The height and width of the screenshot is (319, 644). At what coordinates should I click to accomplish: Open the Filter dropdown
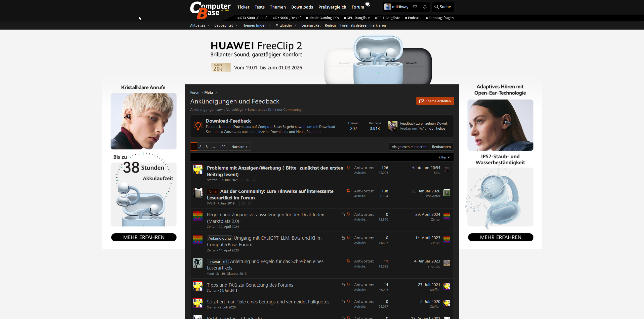(x=444, y=157)
